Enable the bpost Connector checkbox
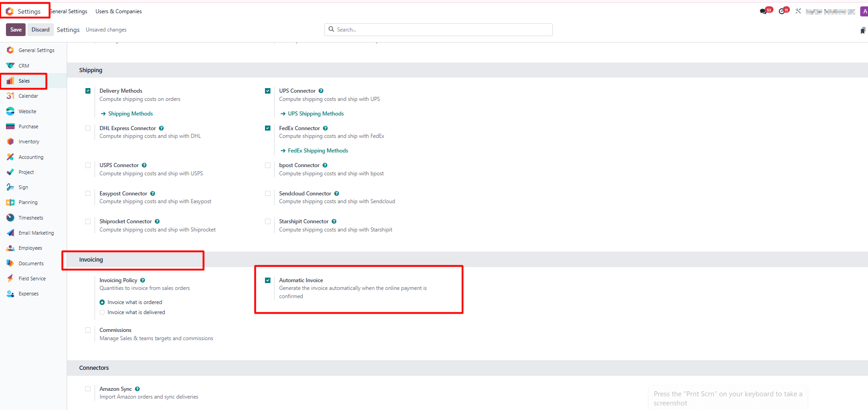The image size is (868, 410). coord(268,165)
